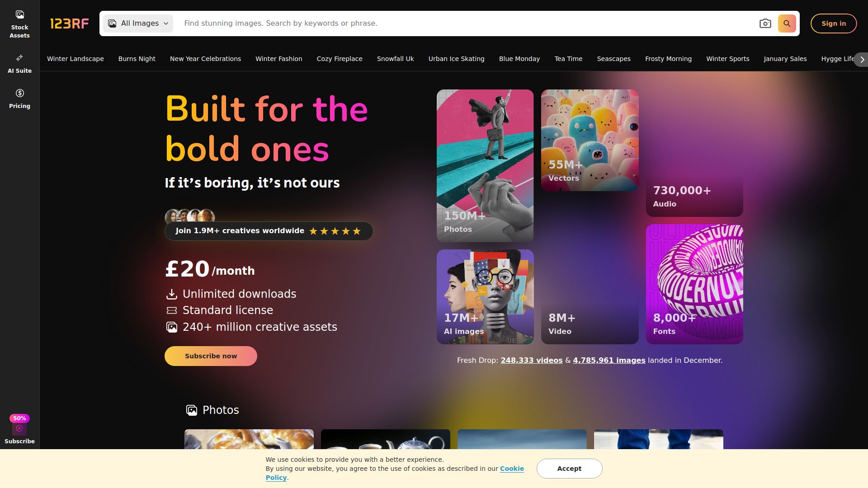Click the 50% Subscribe sidebar icon

(x=19, y=429)
